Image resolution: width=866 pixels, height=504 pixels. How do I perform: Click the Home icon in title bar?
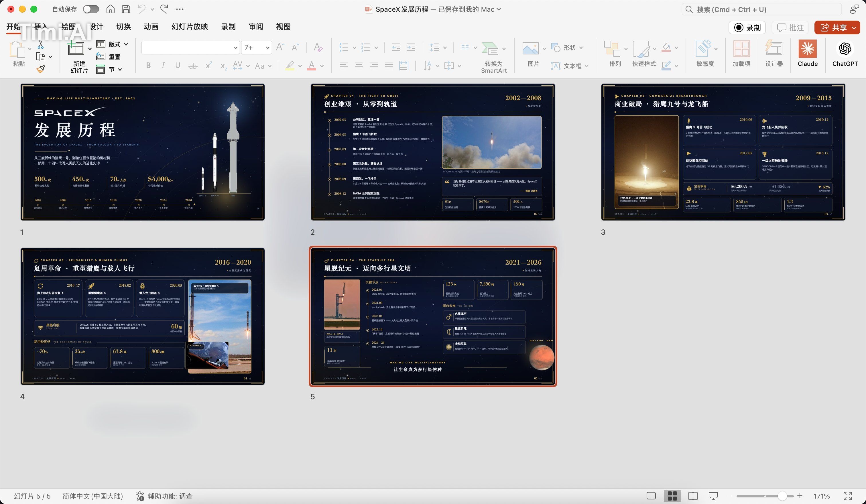[110, 9]
